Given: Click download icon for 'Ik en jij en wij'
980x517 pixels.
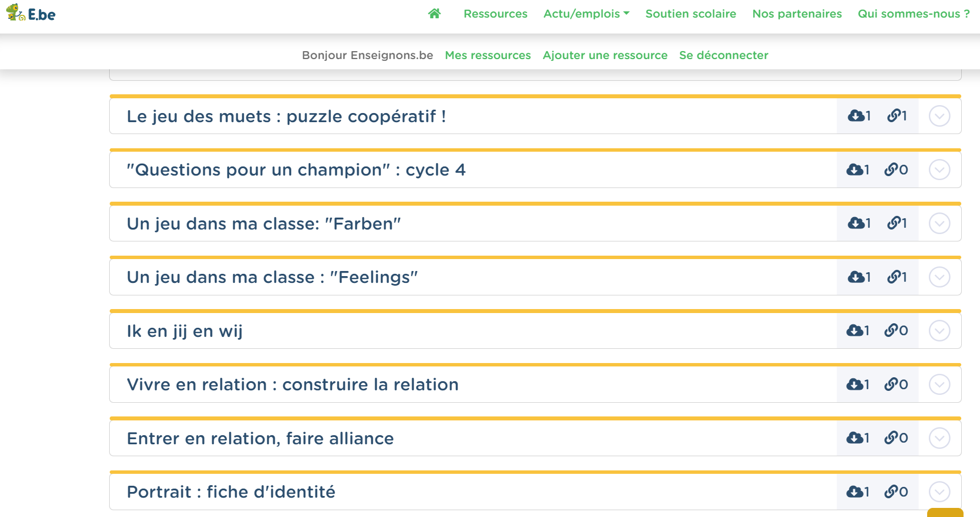Looking at the screenshot, I should click(854, 331).
